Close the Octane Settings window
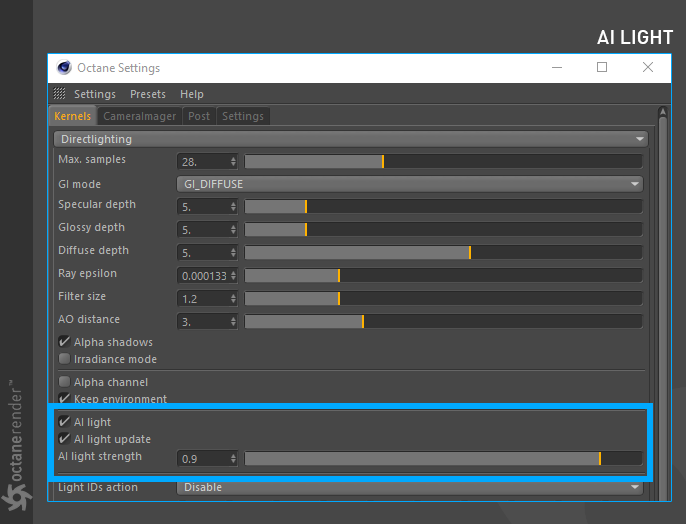Viewport: 686px width, 524px height. 648,67
